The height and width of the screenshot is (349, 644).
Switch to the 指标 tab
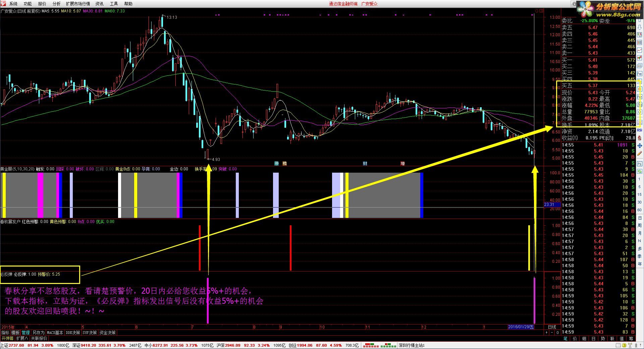click(x=5, y=333)
